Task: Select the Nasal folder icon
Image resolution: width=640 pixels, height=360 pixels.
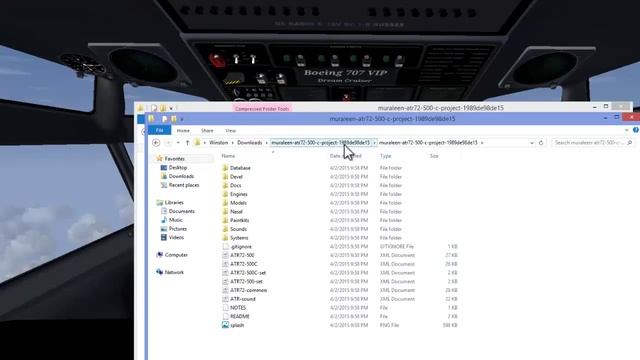Action: click(x=225, y=211)
